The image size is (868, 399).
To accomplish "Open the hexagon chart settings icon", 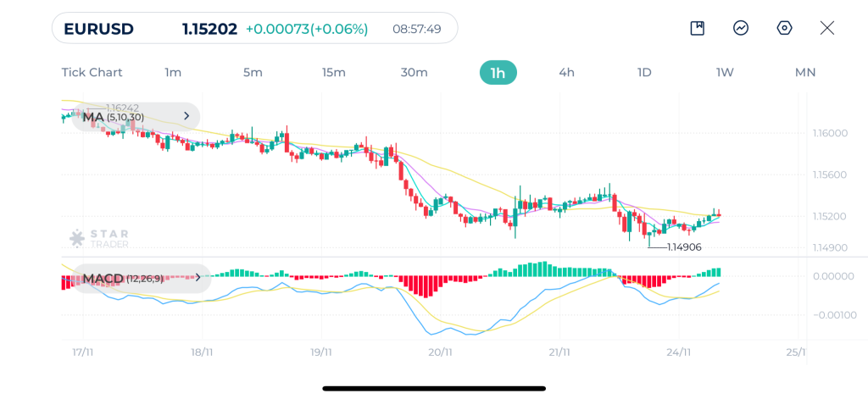I will [x=785, y=28].
